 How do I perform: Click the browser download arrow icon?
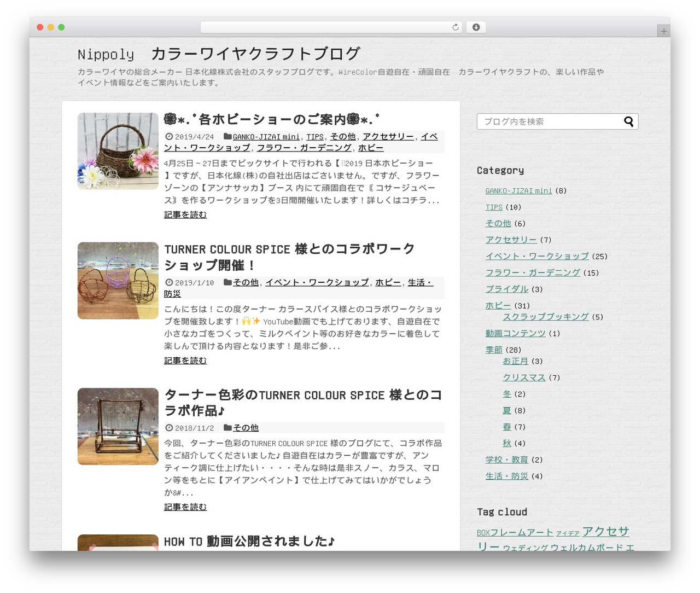[476, 27]
